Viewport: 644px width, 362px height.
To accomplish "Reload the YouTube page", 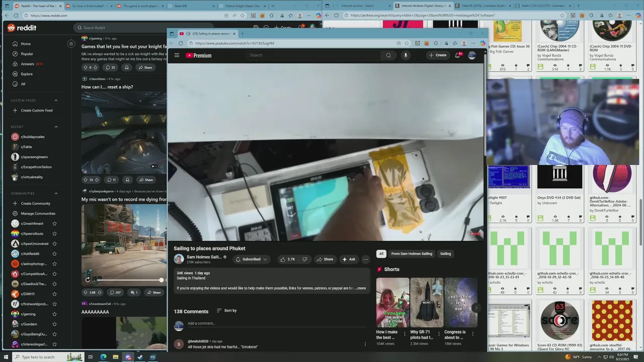I will (x=181, y=43).
